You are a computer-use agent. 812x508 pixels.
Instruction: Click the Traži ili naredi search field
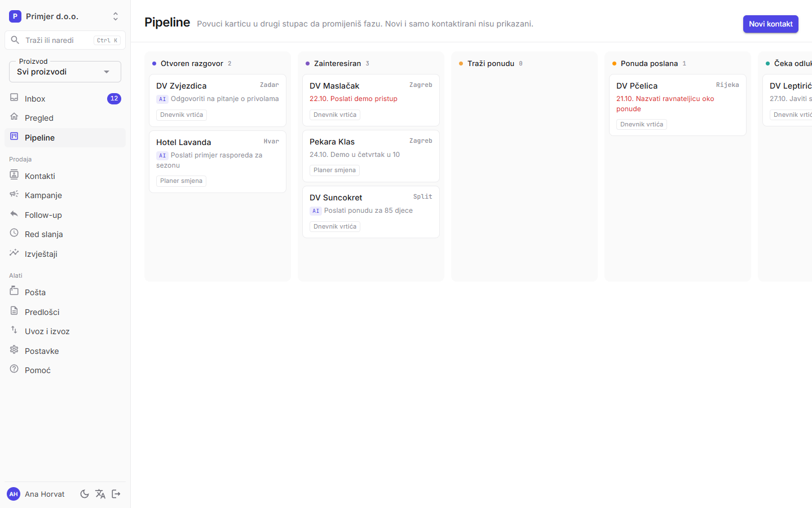click(x=65, y=40)
